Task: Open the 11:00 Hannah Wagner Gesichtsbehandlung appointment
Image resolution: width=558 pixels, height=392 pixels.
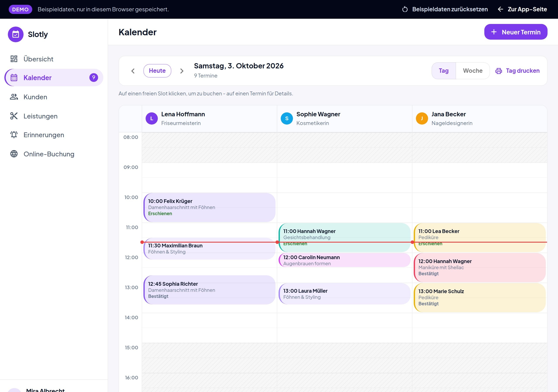Action: pos(344,237)
